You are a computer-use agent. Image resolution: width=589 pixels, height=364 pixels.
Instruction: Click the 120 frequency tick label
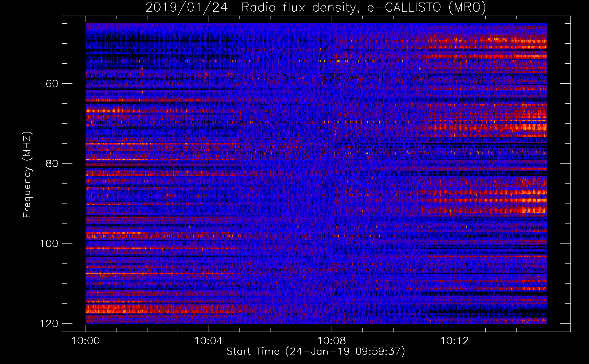[x=49, y=323]
